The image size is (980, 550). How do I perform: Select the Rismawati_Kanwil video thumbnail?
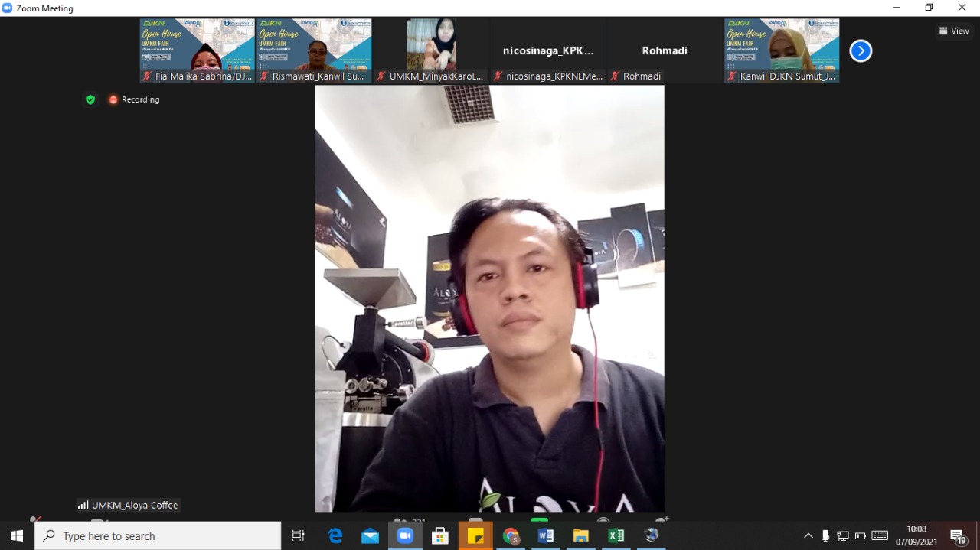tap(314, 50)
